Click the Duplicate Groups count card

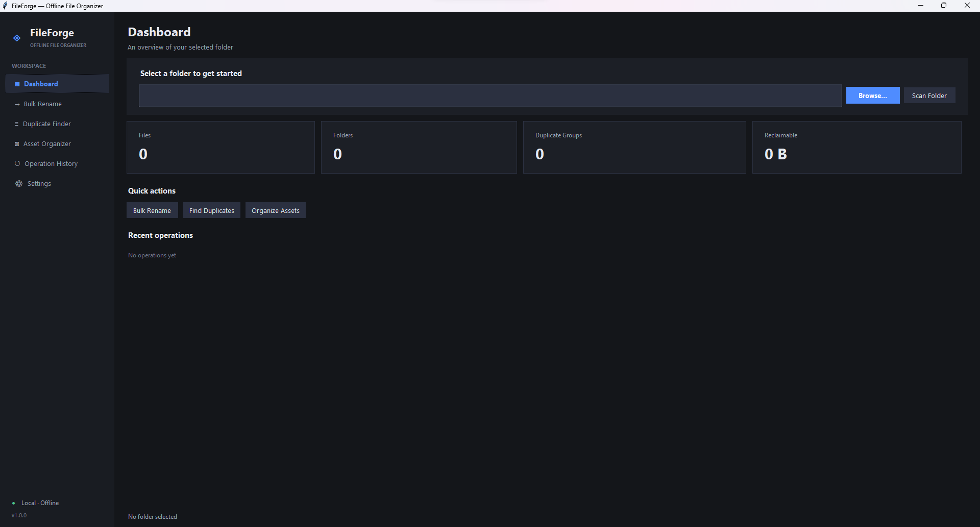click(634, 147)
